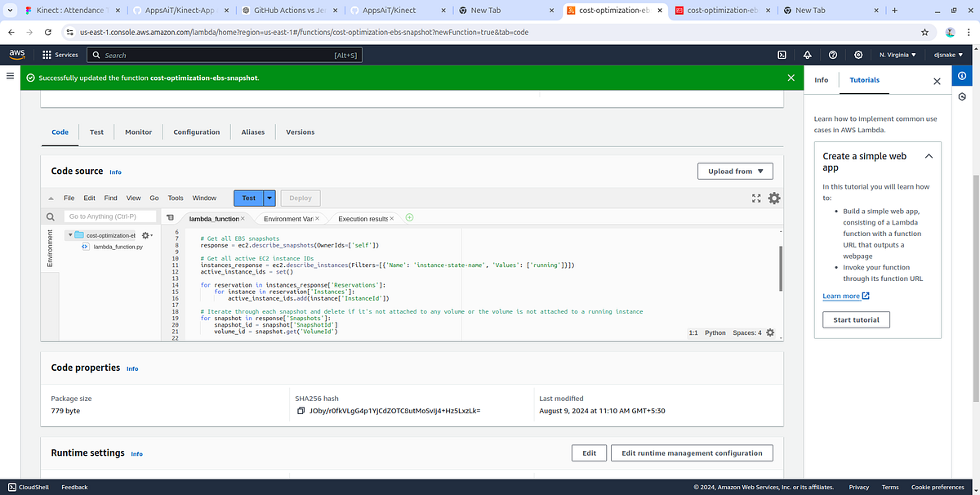980x495 pixels.
Task: Open the CloudShell icon in top navigation
Action: click(x=782, y=55)
